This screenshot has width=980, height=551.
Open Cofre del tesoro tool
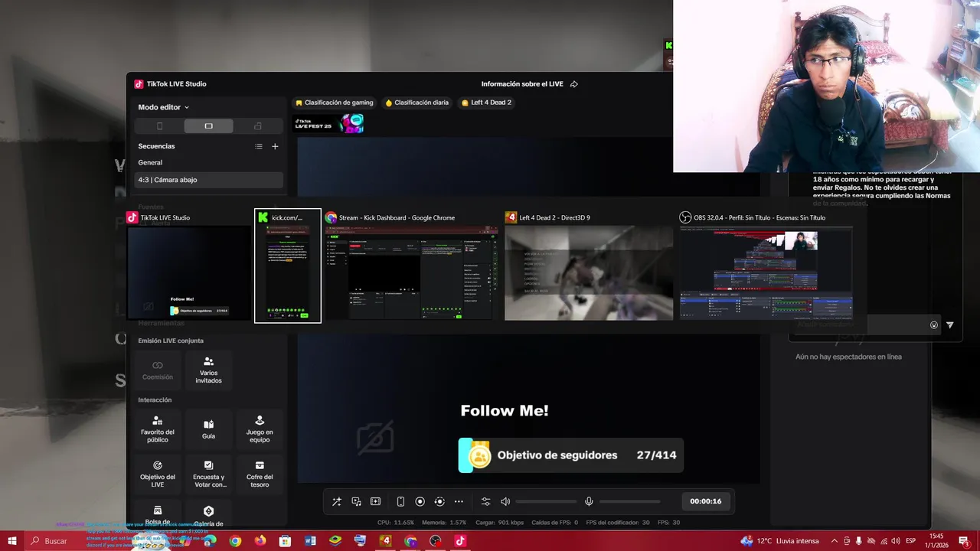pos(260,474)
